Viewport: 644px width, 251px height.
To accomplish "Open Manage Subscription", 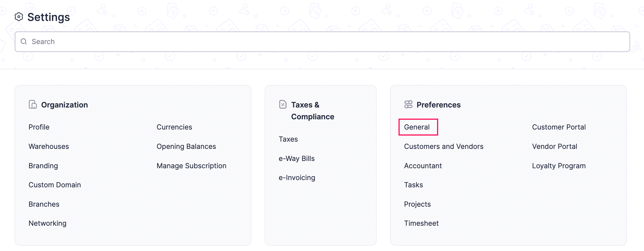I will point(191,166).
